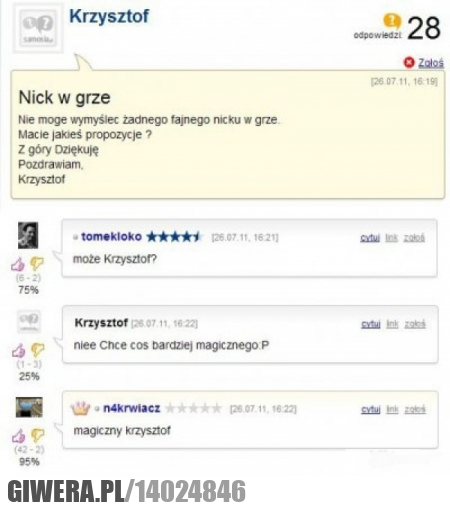Click link on Krzysztof's reply

(392, 324)
